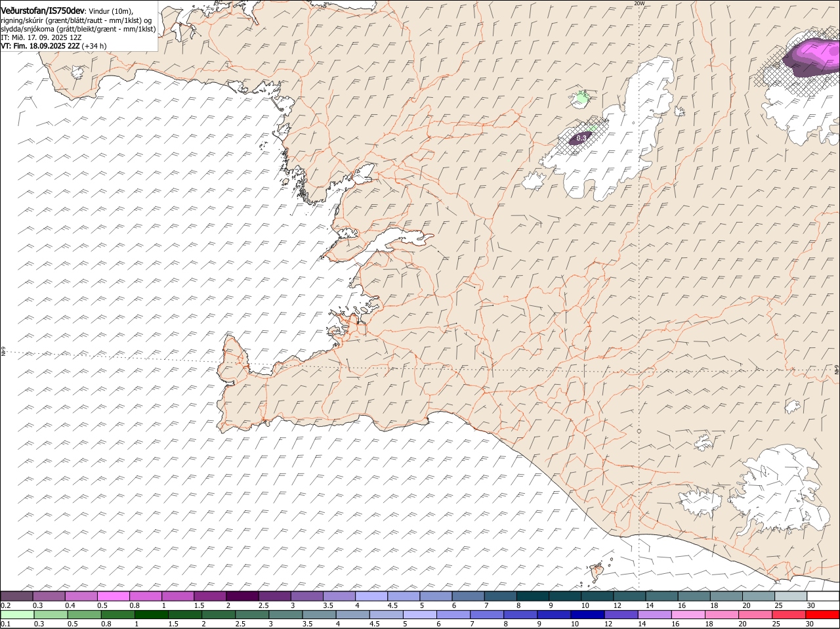Click the small island off the south coast

coord(597,571)
